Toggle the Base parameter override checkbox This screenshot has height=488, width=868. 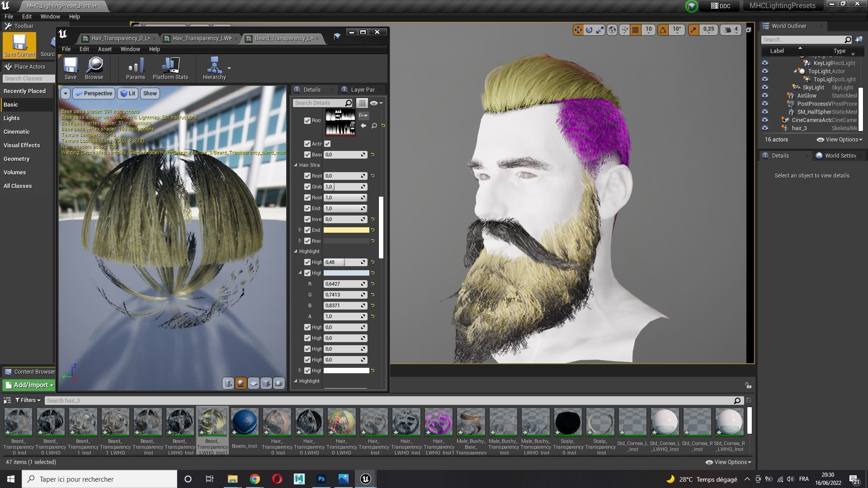click(307, 155)
